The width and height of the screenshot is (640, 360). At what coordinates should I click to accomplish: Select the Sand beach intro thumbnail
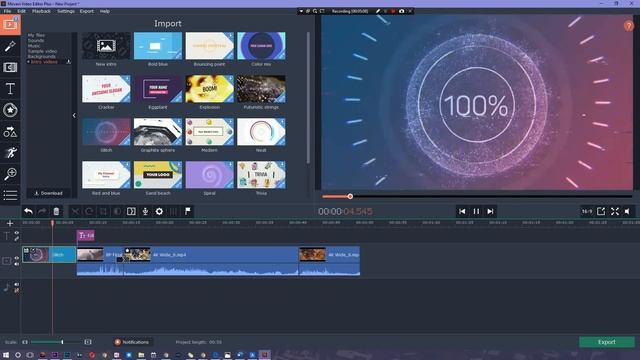[x=158, y=175]
